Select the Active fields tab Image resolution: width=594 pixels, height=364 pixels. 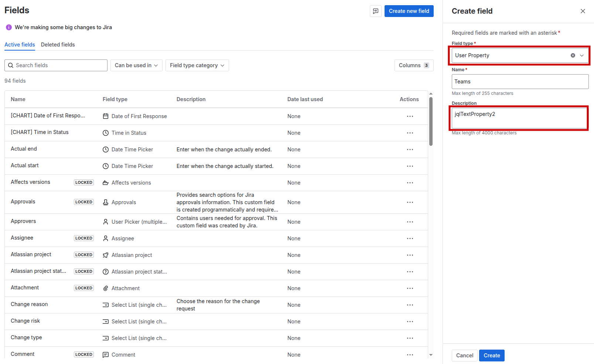pyautogui.click(x=20, y=45)
